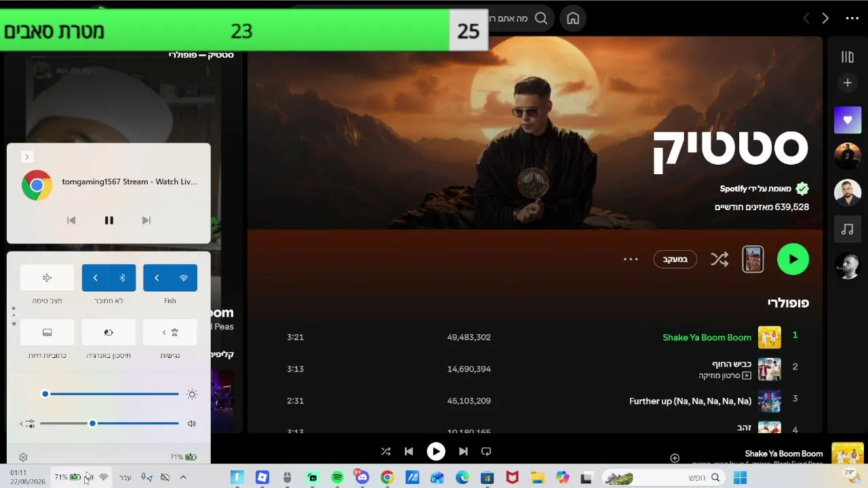Play the track Further up (Na, Na, Na, Na, Na)

[x=690, y=401]
